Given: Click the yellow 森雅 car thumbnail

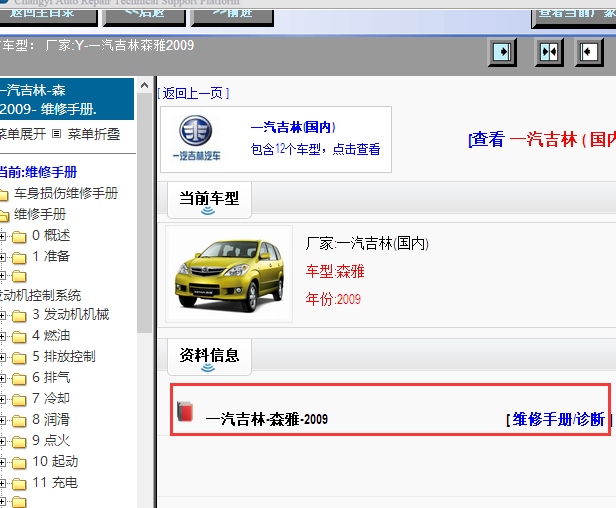Looking at the screenshot, I should (x=229, y=274).
